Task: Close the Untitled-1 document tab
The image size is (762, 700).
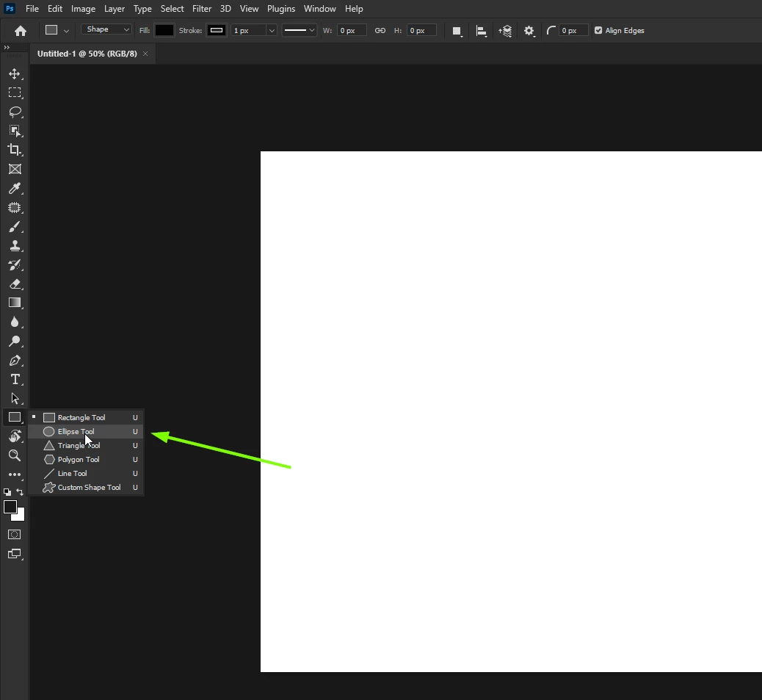Action: tap(145, 54)
